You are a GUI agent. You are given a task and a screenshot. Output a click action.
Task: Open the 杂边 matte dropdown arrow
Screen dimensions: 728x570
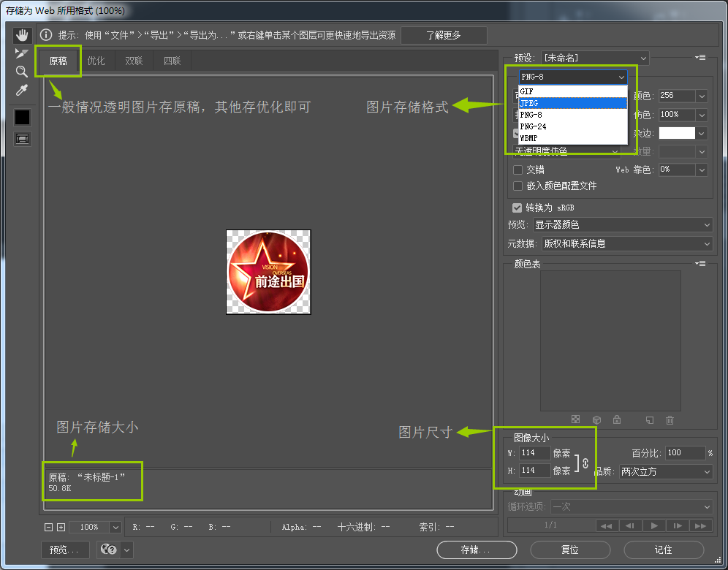click(702, 133)
